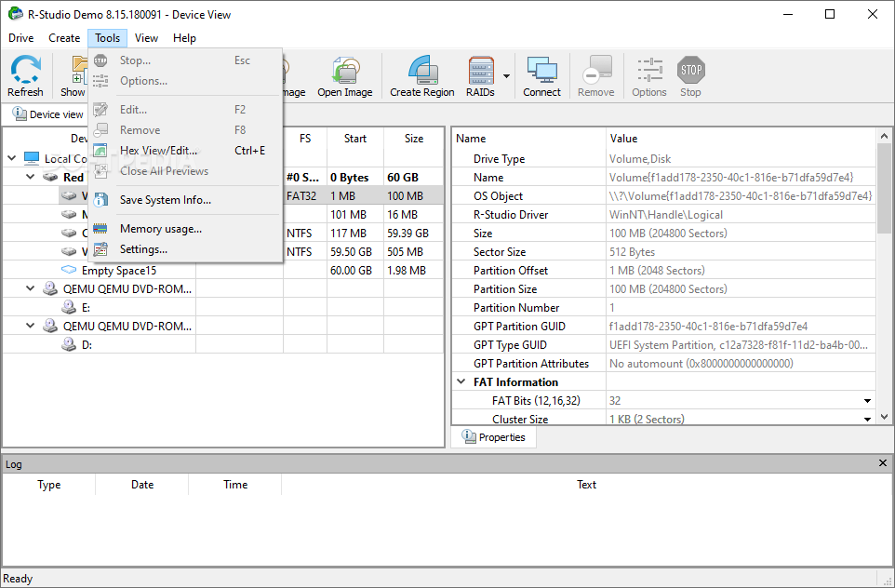Choose Close All Previews menu entry
The height and width of the screenshot is (588, 895).
pyautogui.click(x=185, y=171)
